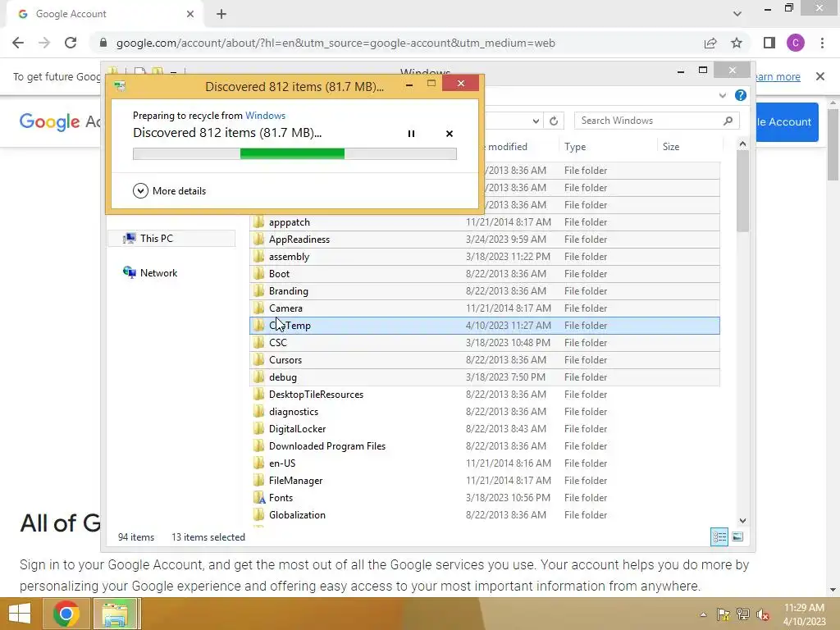
Task: Dismiss the Google notification banner
Action: 820,76
